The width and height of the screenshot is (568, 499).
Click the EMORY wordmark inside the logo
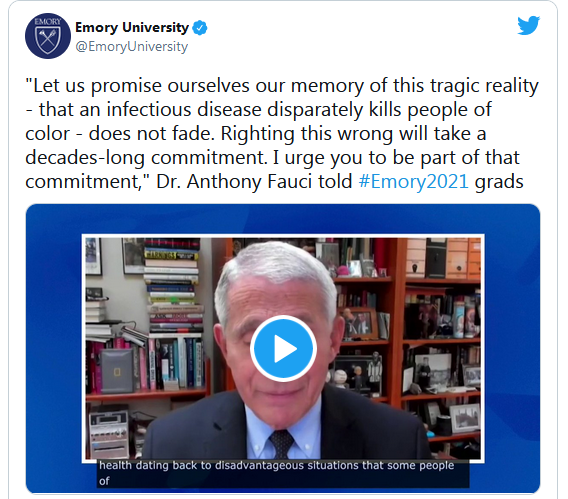pos(48,22)
